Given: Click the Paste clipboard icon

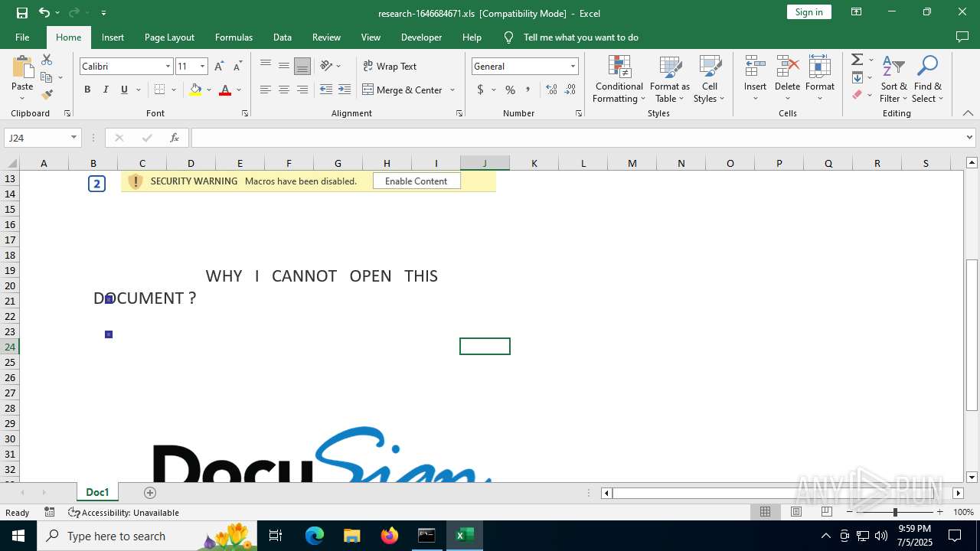Looking at the screenshot, I should 22,67.
